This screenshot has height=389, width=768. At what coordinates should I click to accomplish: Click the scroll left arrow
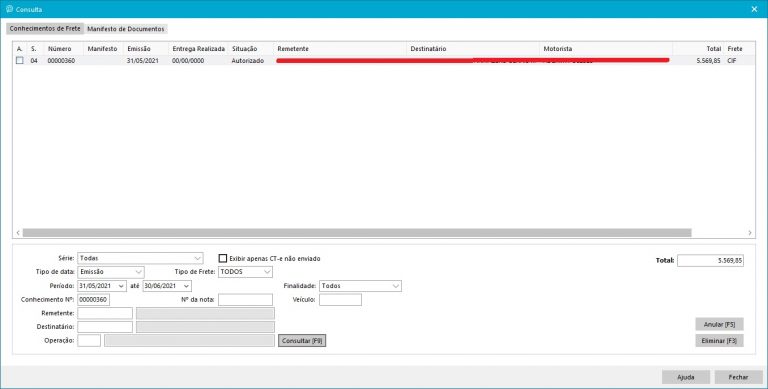tap(18, 233)
